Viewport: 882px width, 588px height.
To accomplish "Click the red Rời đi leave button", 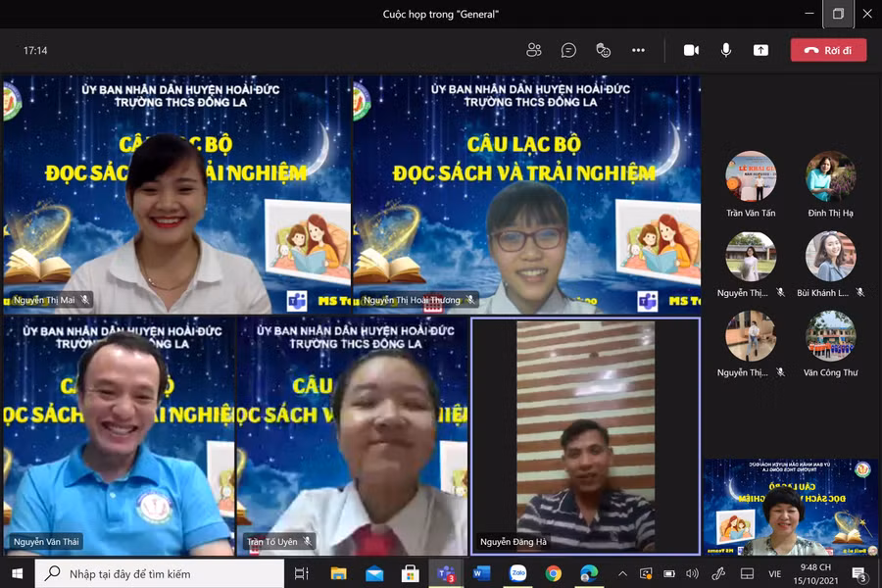I will coord(828,50).
